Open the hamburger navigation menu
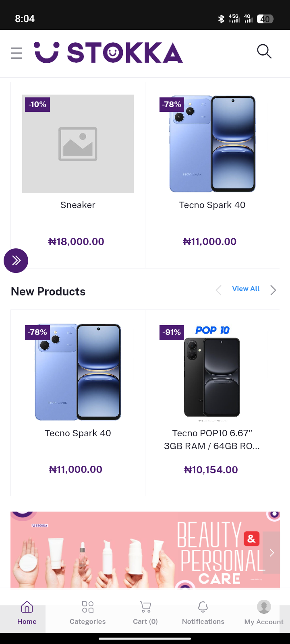The width and height of the screenshot is (290, 644). 17,53
